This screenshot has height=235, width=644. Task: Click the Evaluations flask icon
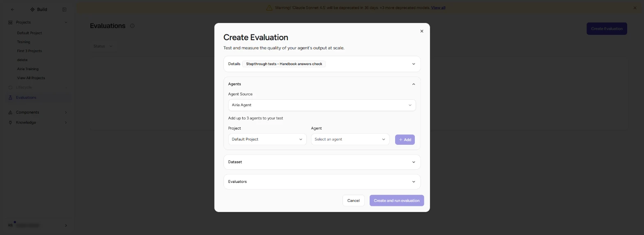click(10, 98)
